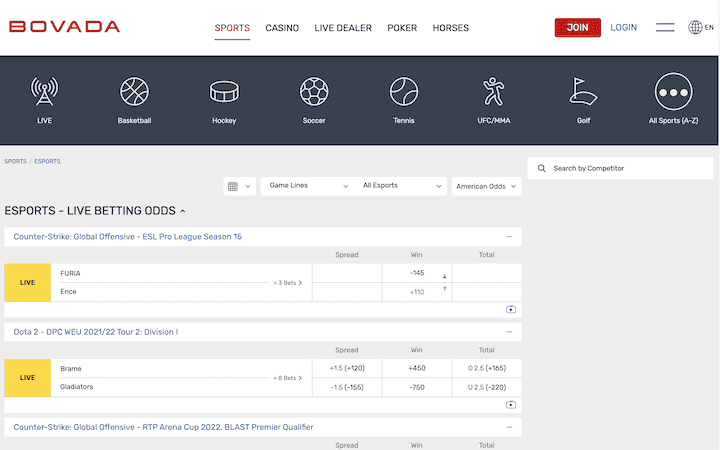The image size is (720, 450).
Task: Click the Bovada logo
Action: pos(64,27)
